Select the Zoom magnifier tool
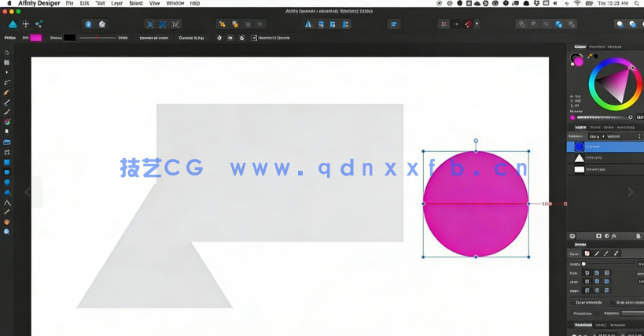The image size is (644, 336). [6, 231]
